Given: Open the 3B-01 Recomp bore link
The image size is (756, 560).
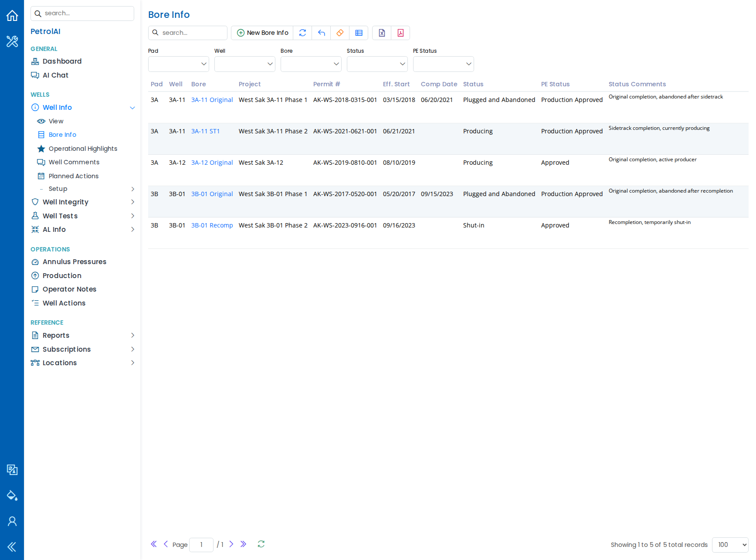Looking at the screenshot, I should [x=212, y=225].
